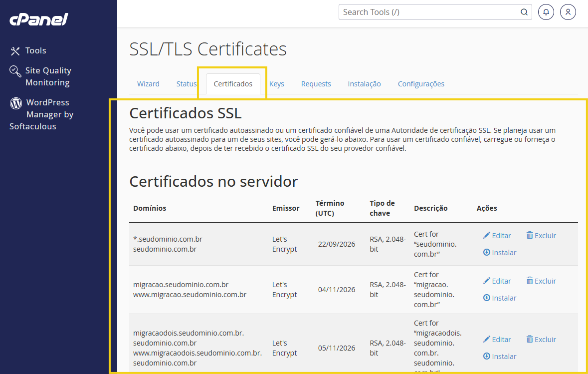Click trash icon for migracaodois certificate row

530,340
